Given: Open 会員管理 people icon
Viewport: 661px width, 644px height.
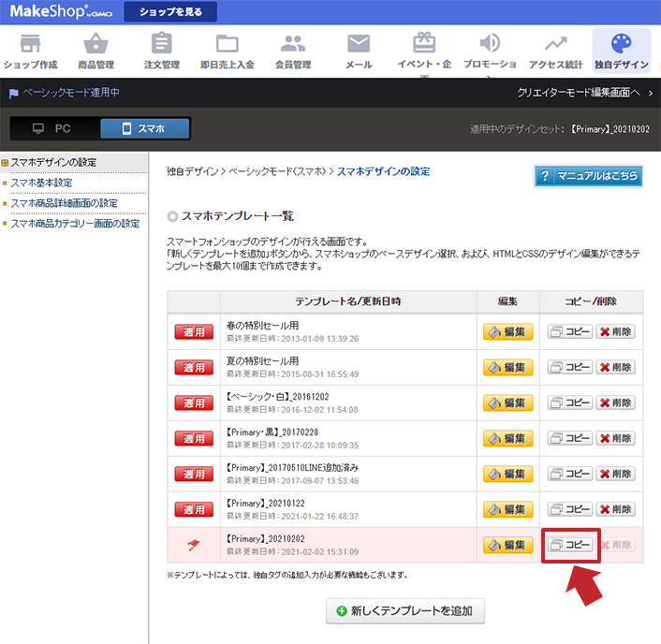Looking at the screenshot, I should 293,45.
